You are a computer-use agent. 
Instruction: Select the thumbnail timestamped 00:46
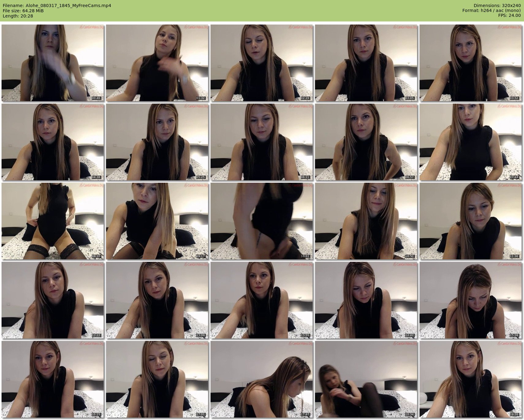click(53, 63)
